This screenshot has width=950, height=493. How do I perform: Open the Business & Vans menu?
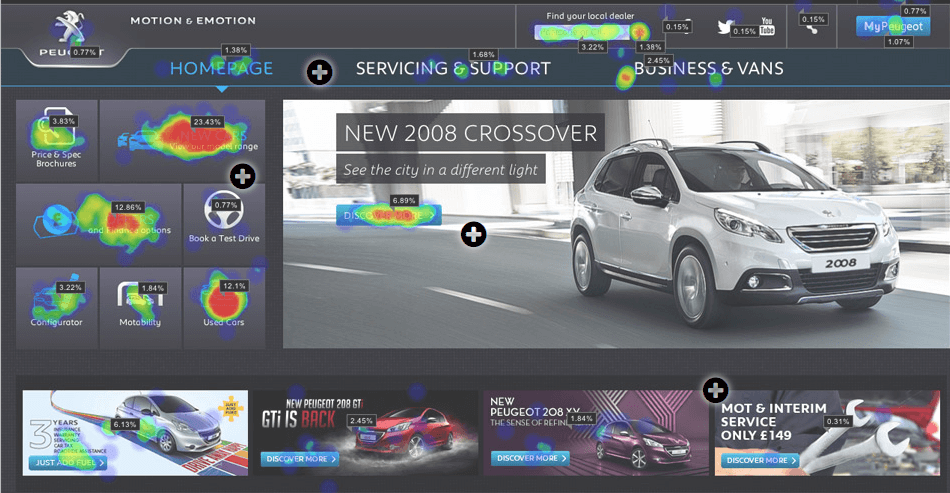click(x=709, y=68)
